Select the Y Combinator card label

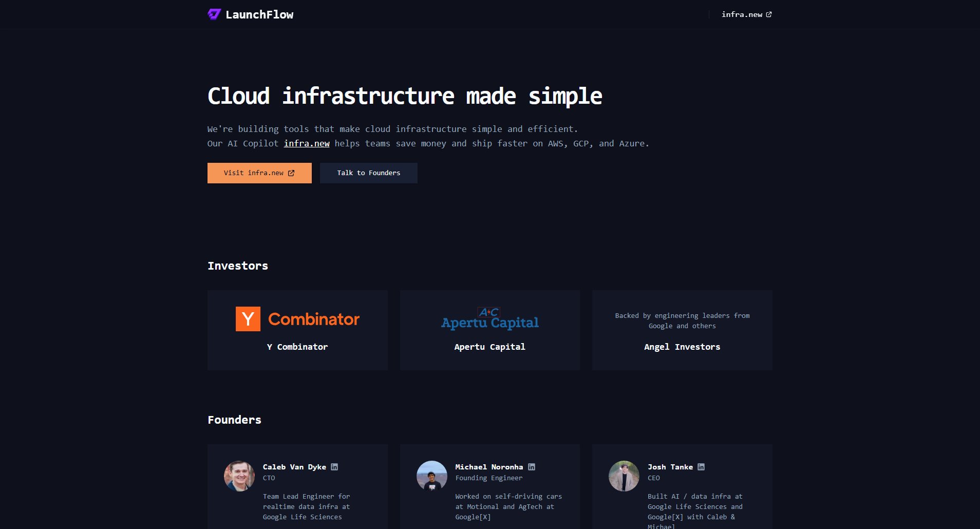(x=297, y=347)
